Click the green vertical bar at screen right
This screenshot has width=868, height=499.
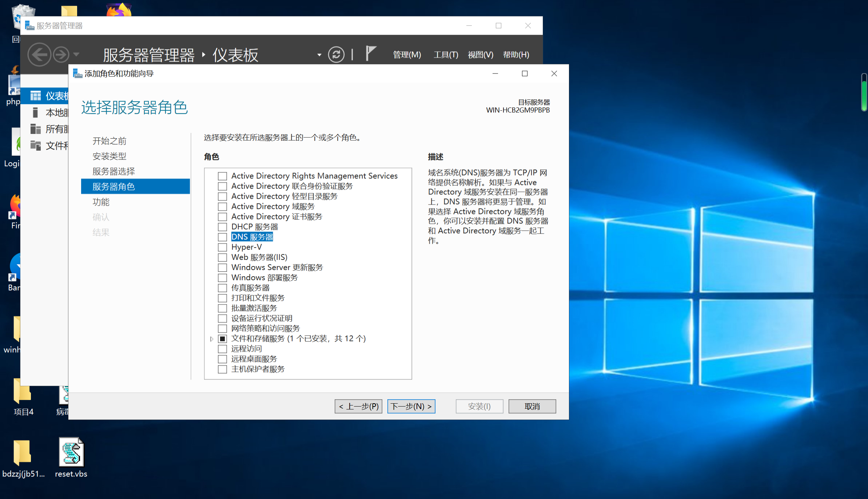coord(864,92)
